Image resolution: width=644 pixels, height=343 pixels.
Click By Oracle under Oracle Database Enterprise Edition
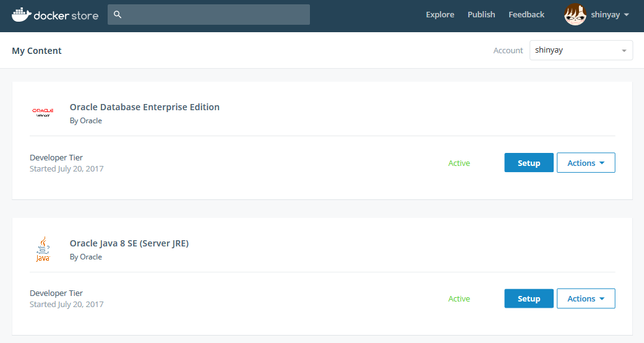(x=86, y=121)
